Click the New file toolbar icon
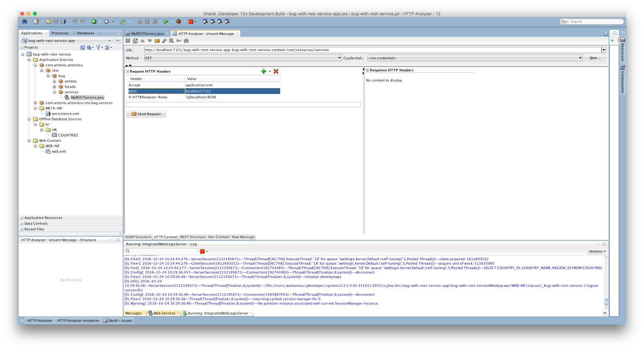 (x=36, y=22)
